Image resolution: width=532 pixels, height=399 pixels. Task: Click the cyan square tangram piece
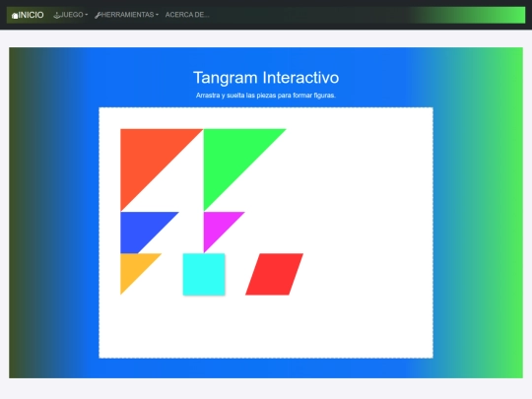(204, 274)
